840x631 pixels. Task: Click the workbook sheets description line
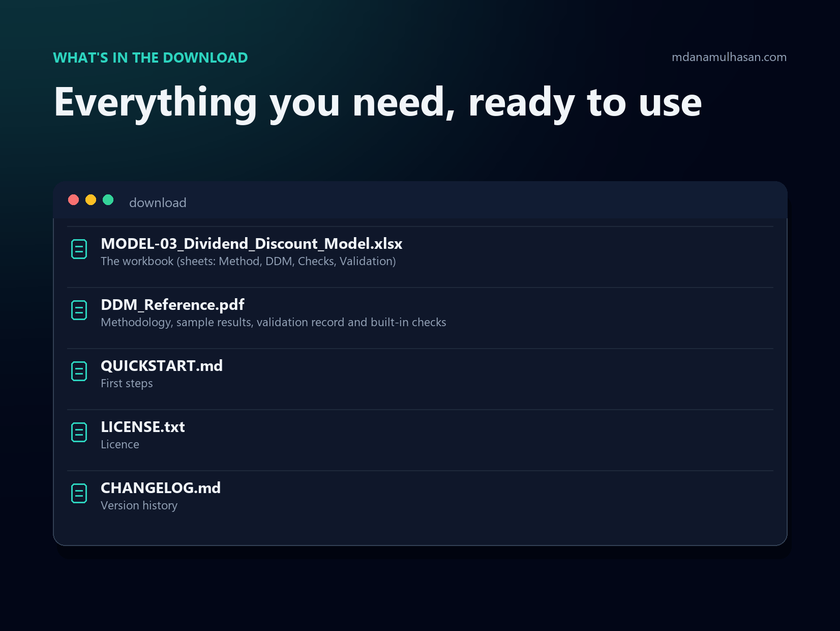(x=248, y=261)
